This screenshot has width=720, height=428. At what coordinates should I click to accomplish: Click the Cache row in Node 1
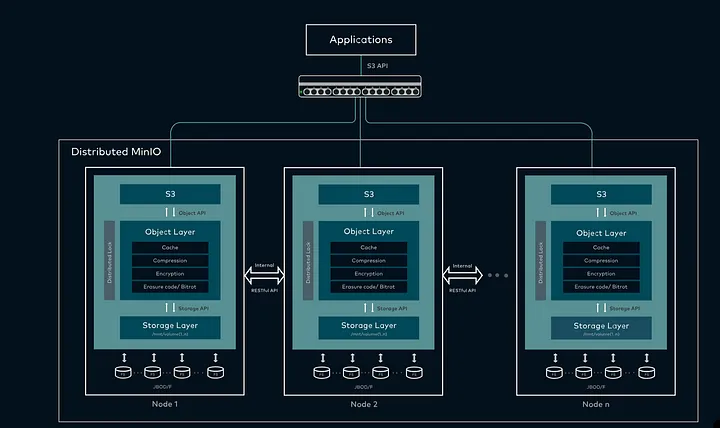(x=170, y=248)
